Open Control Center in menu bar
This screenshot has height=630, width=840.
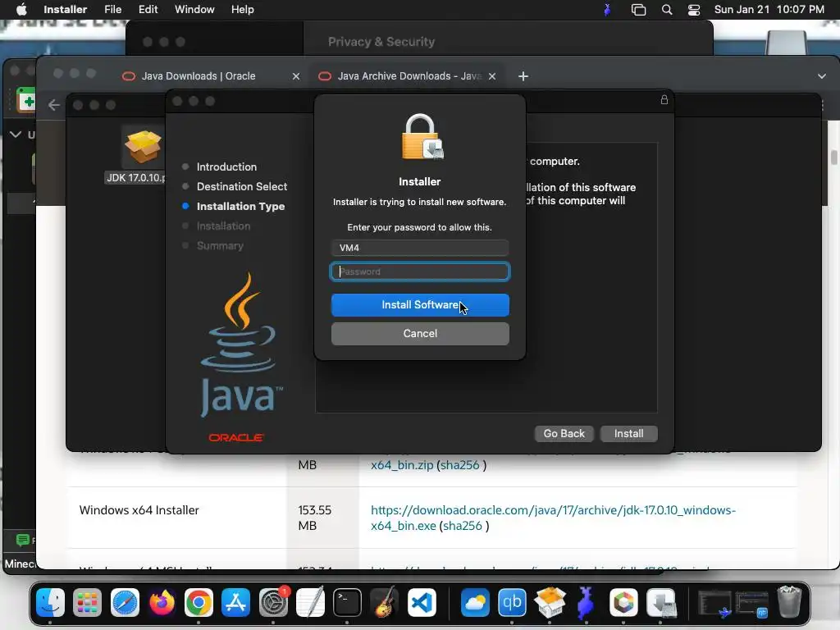click(x=694, y=10)
